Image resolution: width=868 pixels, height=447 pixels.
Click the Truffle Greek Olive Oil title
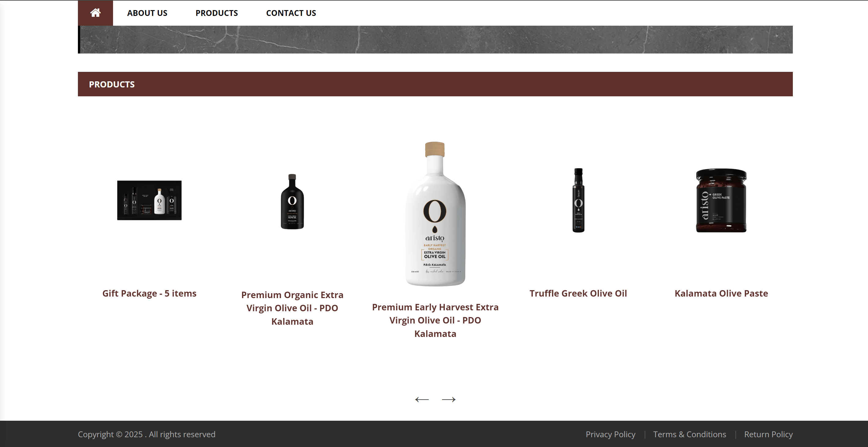click(578, 293)
